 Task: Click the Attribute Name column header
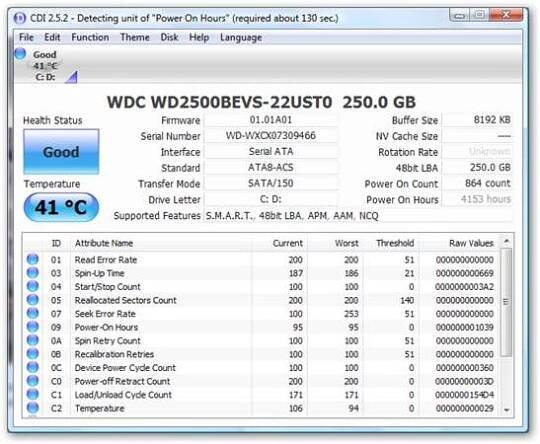(x=161, y=243)
